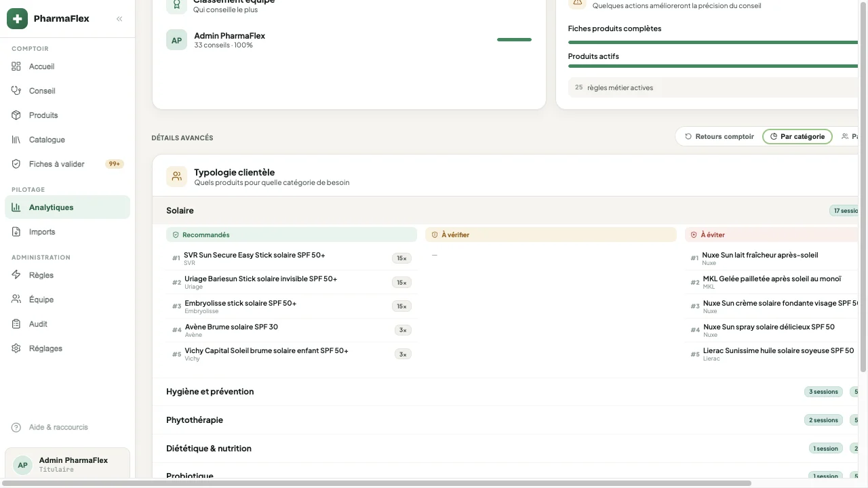The height and width of the screenshot is (488, 868).
Task: Click the Conseil stethoscope icon
Action: pos(16,91)
